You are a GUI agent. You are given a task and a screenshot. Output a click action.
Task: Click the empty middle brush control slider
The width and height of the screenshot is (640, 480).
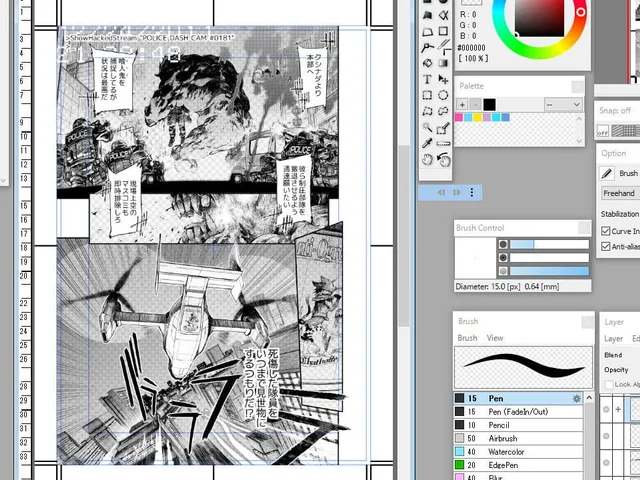point(549,258)
